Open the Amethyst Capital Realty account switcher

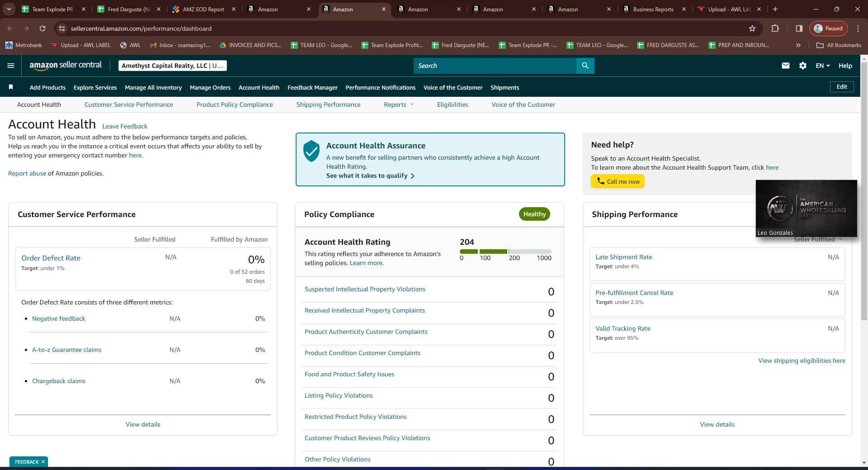[x=172, y=66]
